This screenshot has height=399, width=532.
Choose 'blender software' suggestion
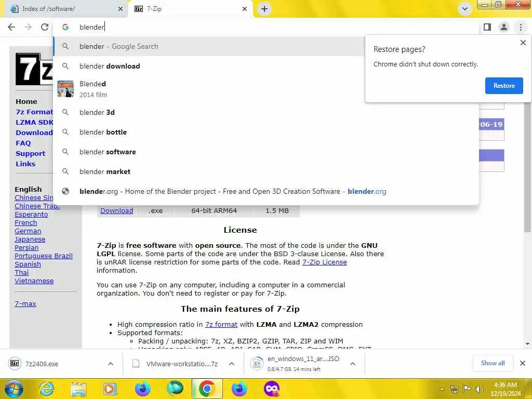point(266,152)
